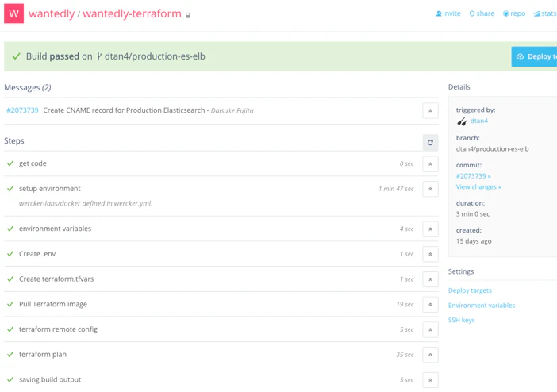Click the terraform remote config checkmark
Viewport: 557px width, 392px height.
pos(10,329)
